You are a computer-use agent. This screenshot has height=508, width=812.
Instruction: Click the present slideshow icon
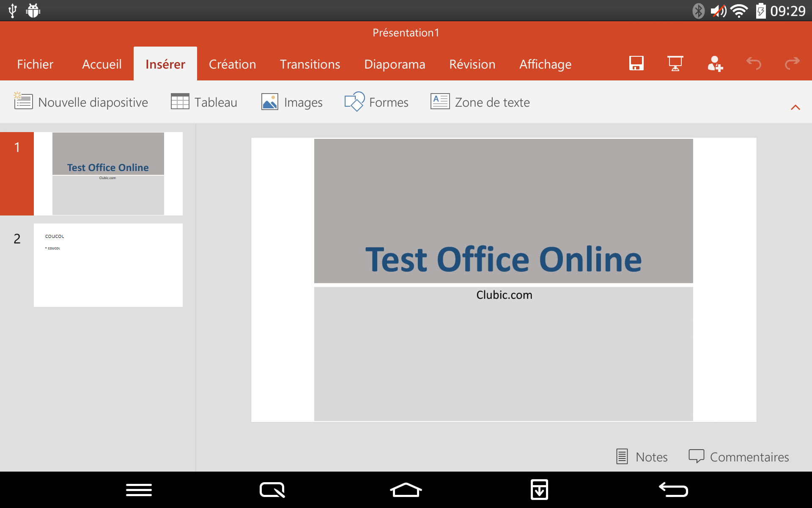675,63
